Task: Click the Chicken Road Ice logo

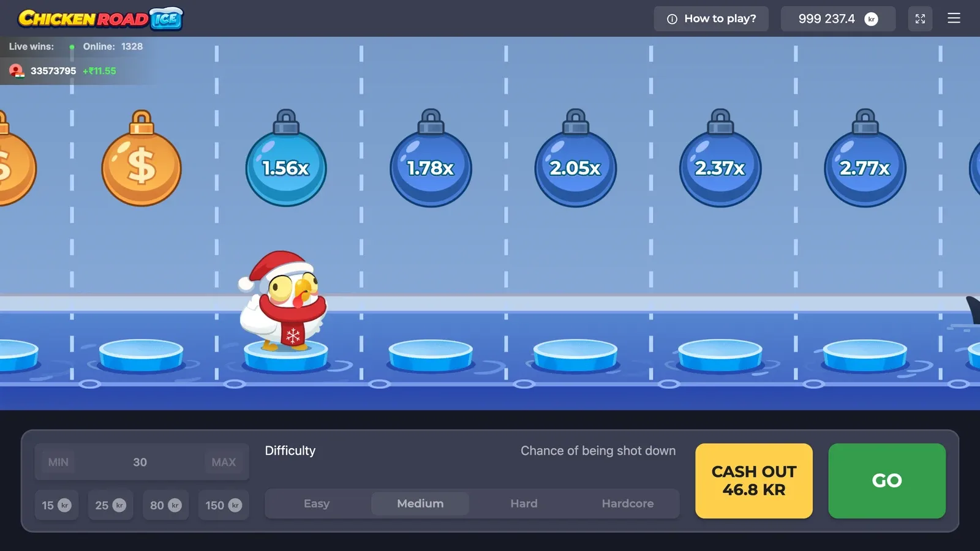Action: [101, 18]
